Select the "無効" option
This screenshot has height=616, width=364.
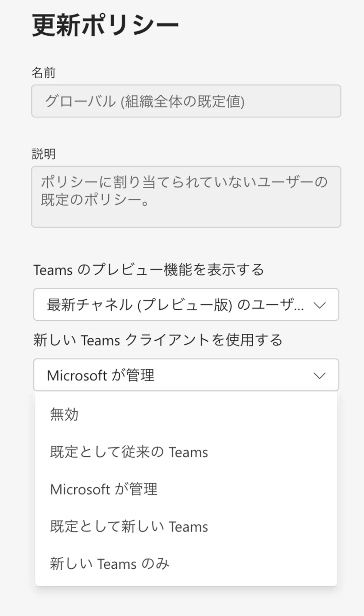(x=64, y=414)
